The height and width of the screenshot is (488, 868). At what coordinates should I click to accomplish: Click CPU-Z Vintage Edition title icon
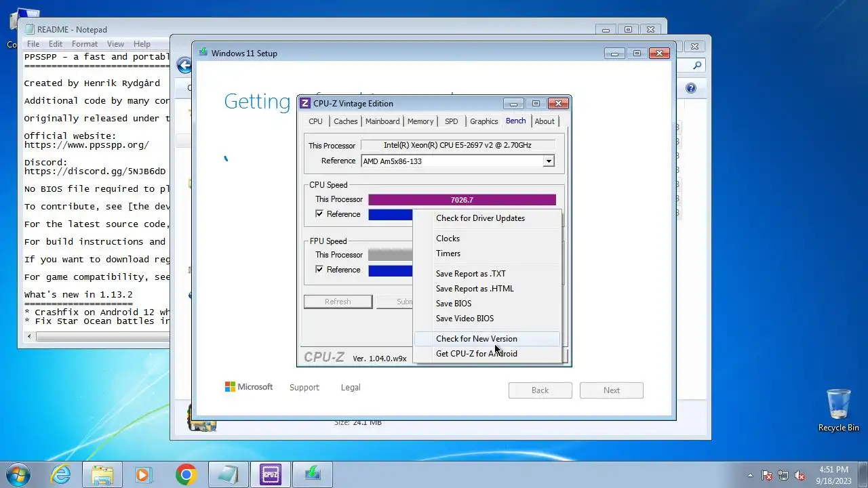tap(305, 103)
